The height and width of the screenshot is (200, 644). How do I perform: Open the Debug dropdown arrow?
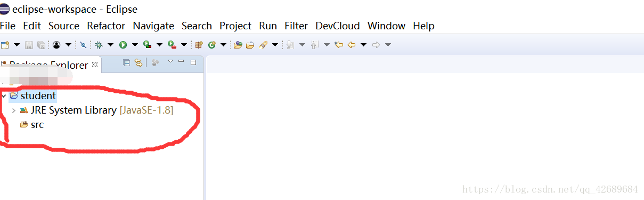point(110,45)
